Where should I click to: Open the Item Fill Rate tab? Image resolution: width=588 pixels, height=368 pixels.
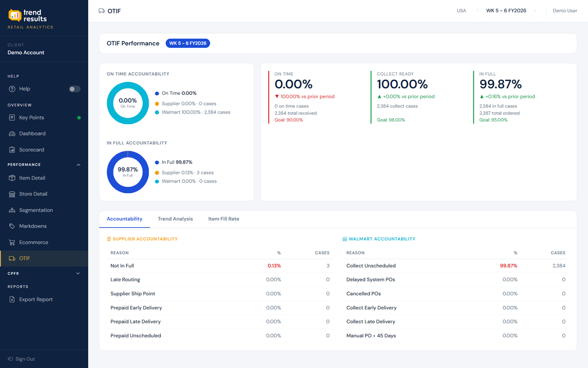tap(223, 219)
